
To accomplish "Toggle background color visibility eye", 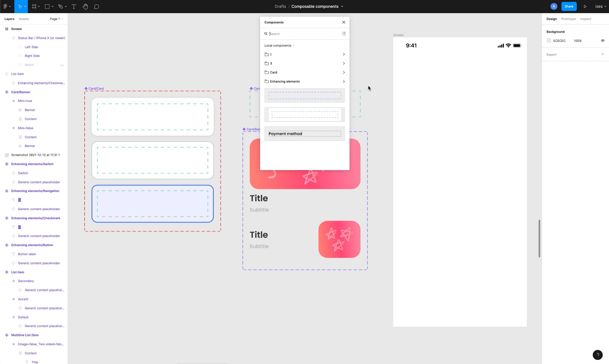I will tap(602, 41).
